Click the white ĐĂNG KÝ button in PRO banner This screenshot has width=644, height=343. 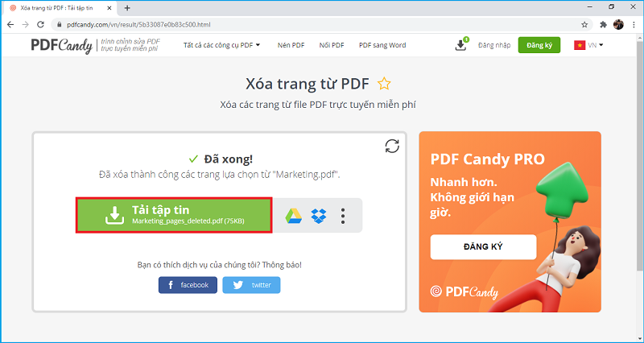coord(484,247)
